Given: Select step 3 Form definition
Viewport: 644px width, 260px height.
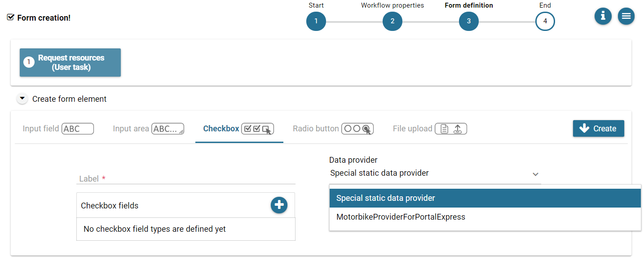Looking at the screenshot, I should click(469, 21).
